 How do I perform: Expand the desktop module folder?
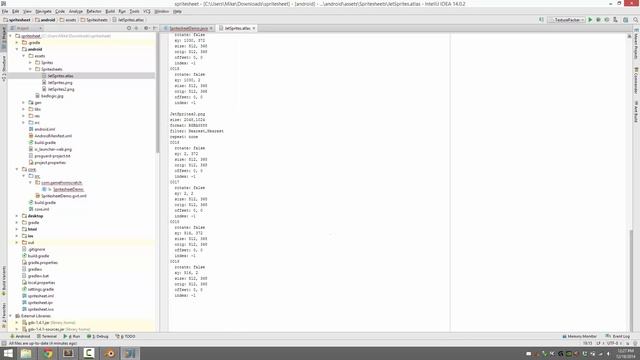(x=17, y=216)
